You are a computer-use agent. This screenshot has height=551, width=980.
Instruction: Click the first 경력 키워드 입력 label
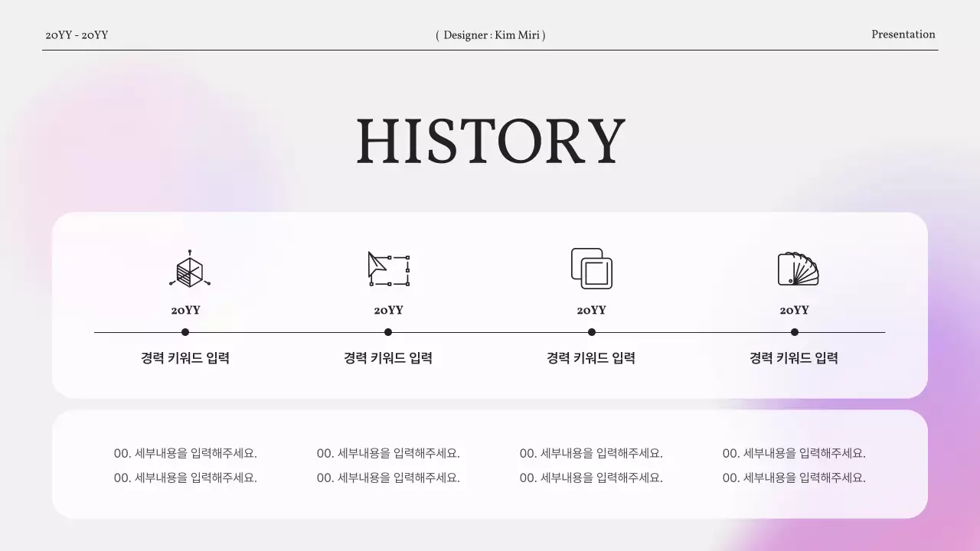tap(185, 357)
